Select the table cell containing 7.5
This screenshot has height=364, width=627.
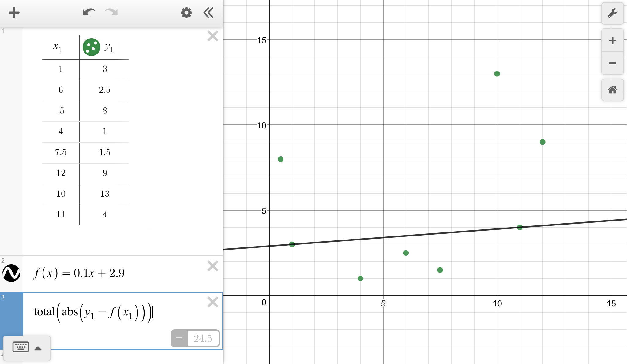(61, 152)
